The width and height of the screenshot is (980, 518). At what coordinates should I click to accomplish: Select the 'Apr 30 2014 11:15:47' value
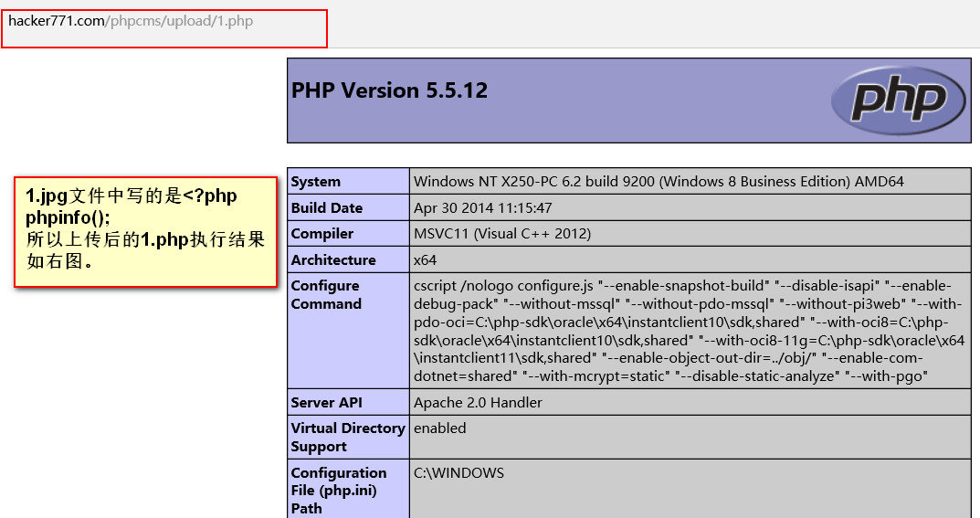[x=483, y=208]
